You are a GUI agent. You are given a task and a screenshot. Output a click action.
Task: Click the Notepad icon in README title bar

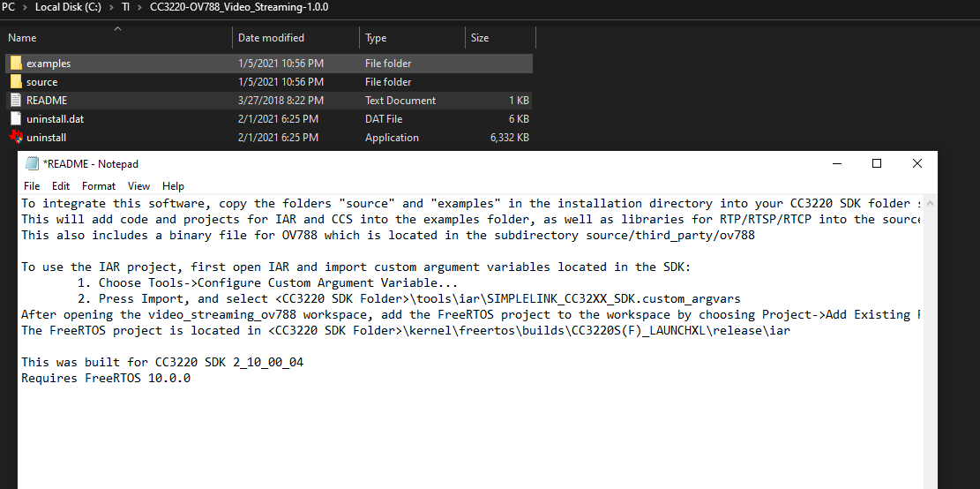tap(31, 164)
